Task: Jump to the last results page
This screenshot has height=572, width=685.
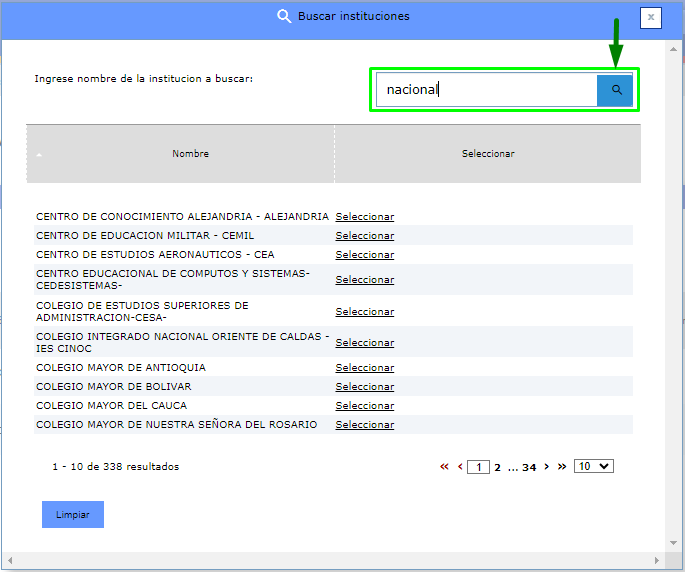Action: [562, 467]
